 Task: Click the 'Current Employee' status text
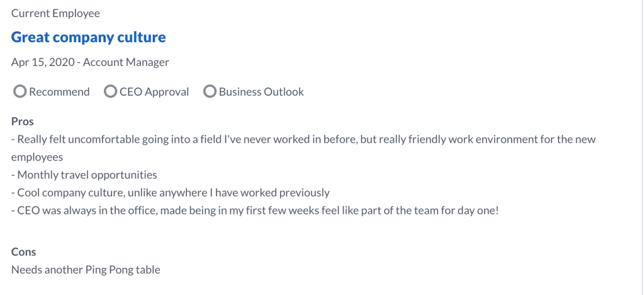click(x=55, y=13)
